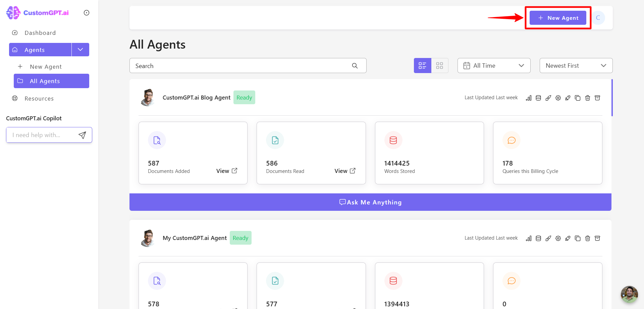Click the Documents Read icon in Blog Agent card
Image resolution: width=644 pixels, height=309 pixels.
point(275,140)
